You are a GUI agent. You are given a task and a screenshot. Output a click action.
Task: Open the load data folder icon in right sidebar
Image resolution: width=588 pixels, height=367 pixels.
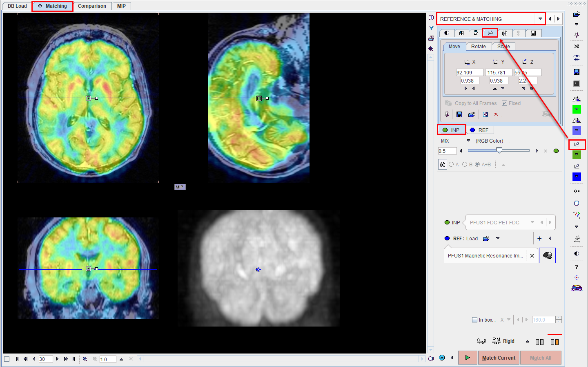[x=577, y=14]
